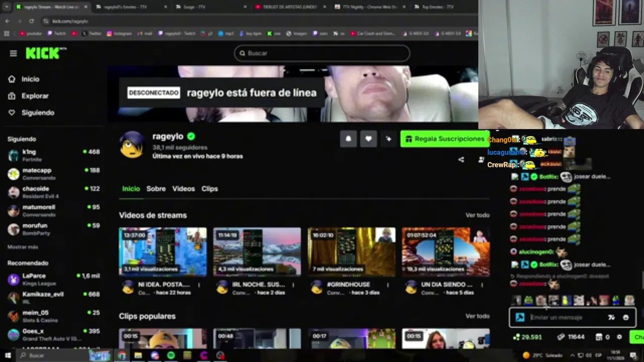644x362 pixels.
Task: Open Windows Start menu
Action: [8, 355]
